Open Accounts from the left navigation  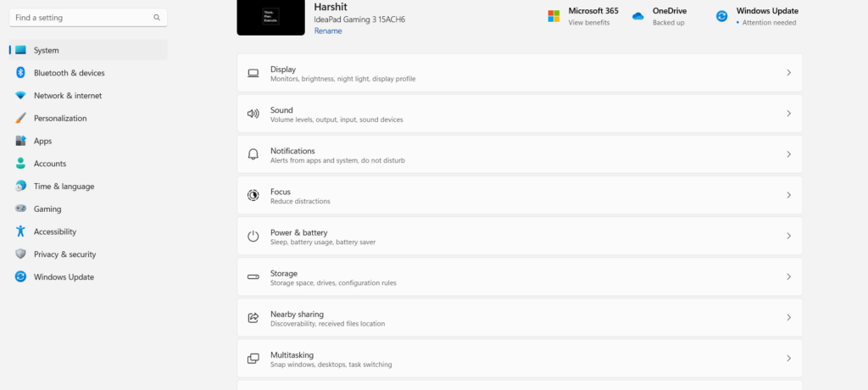click(49, 164)
